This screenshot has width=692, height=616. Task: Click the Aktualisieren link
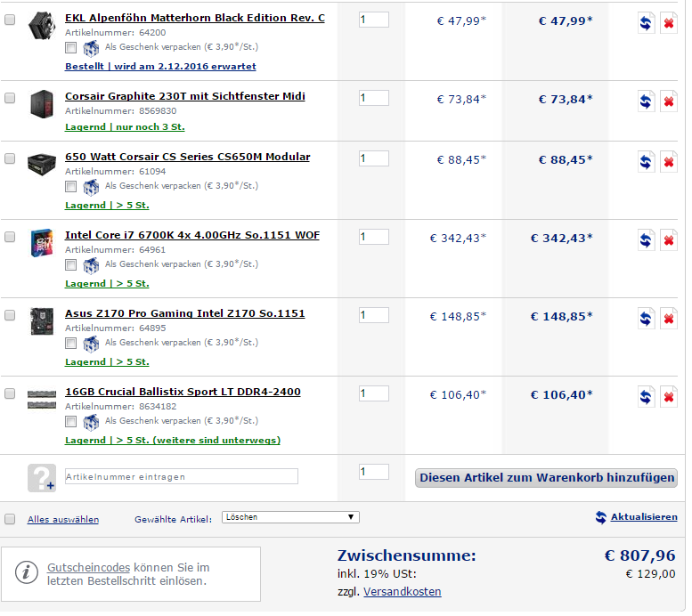click(644, 516)
